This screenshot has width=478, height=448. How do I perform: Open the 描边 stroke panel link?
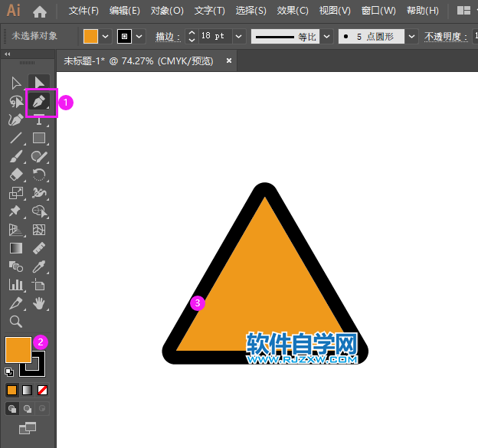coord(168,37)
